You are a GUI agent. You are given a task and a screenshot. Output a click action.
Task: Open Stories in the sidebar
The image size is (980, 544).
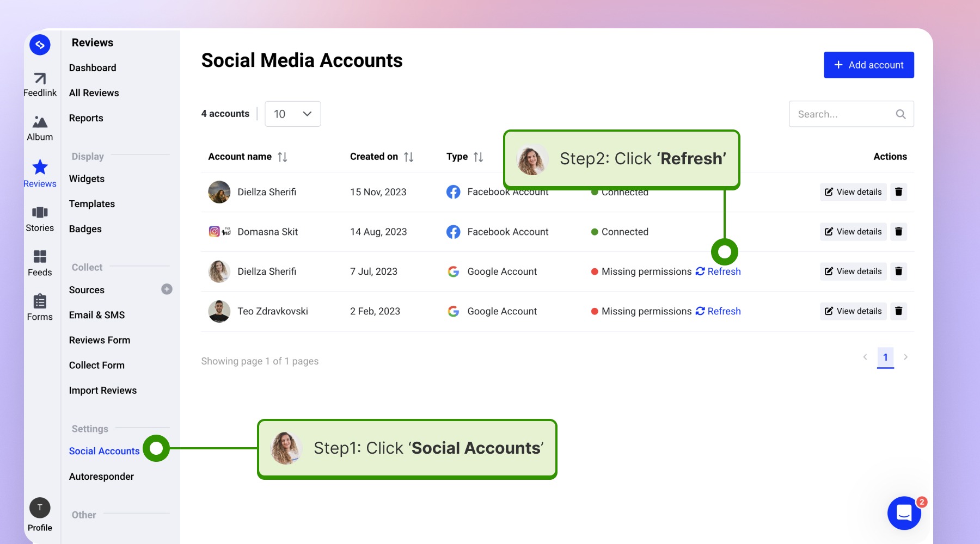click(x=40, y=219)
